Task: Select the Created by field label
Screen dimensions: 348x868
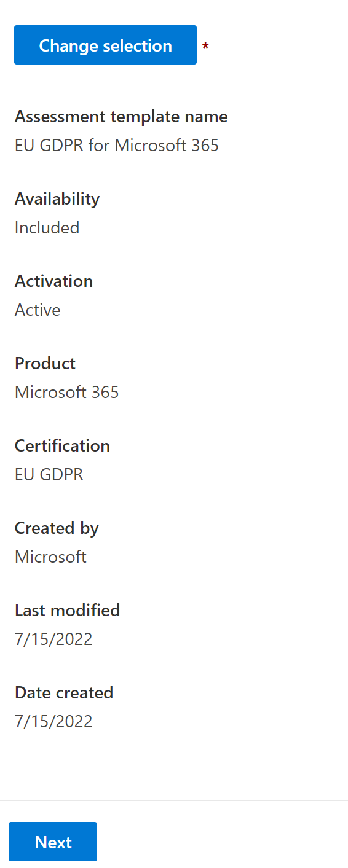Action: coord(57,528)
